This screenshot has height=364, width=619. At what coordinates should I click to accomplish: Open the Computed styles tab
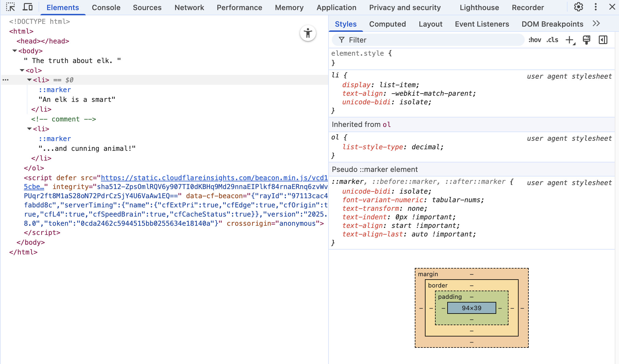pyautogui.click(x=387, y=24)
